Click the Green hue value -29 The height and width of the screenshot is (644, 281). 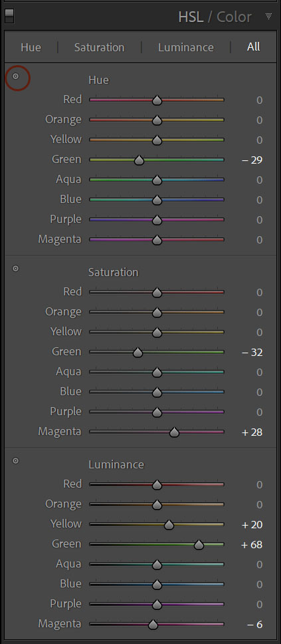[252, 160]
